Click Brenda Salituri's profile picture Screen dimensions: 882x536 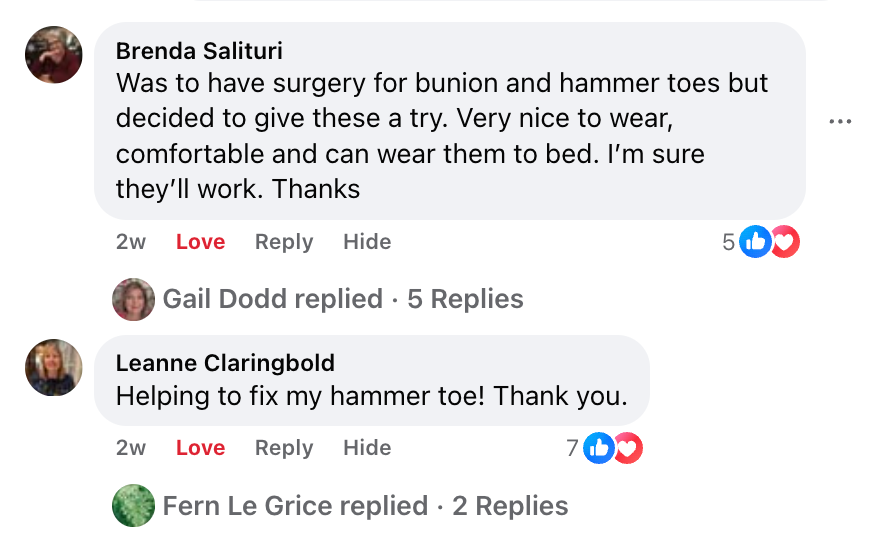[53, 55]
